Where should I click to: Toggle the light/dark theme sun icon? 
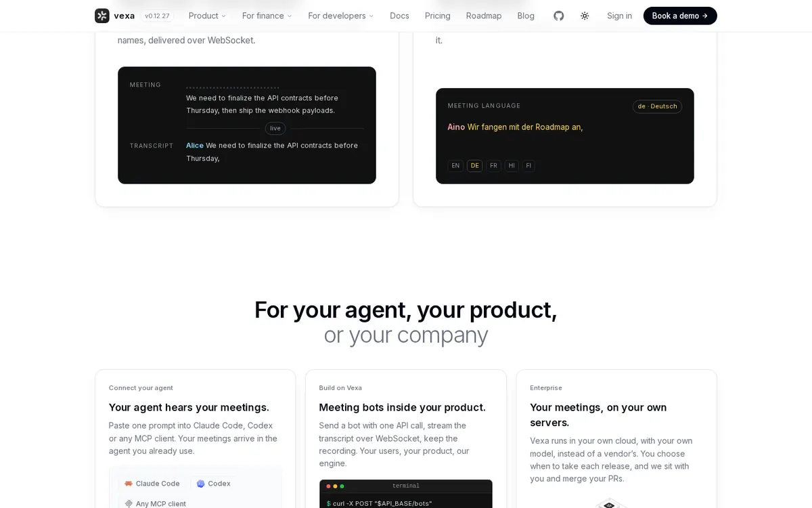(x=585, y=16)
